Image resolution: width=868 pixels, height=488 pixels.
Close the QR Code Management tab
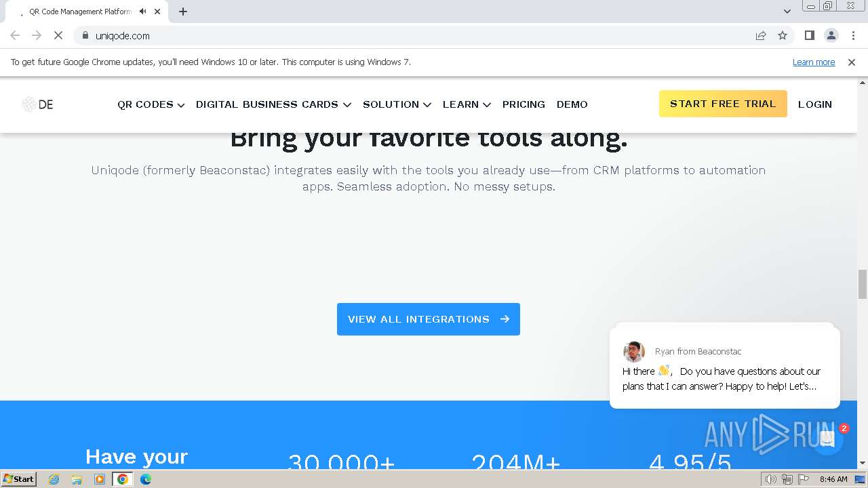[158, 12]
